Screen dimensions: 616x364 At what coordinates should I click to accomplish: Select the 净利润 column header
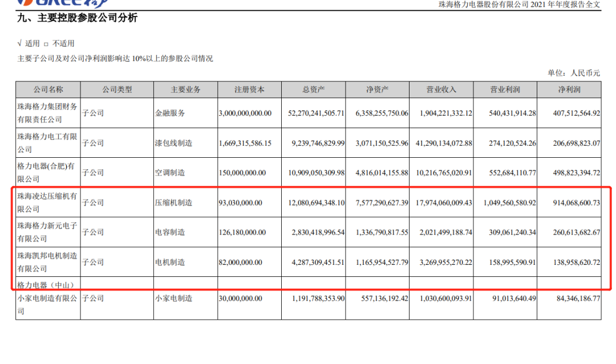[x=569, y=89]
